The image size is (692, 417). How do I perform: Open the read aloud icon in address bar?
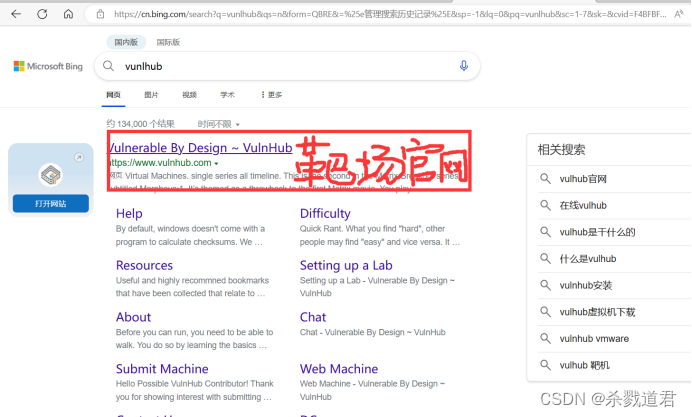(678, 14)
